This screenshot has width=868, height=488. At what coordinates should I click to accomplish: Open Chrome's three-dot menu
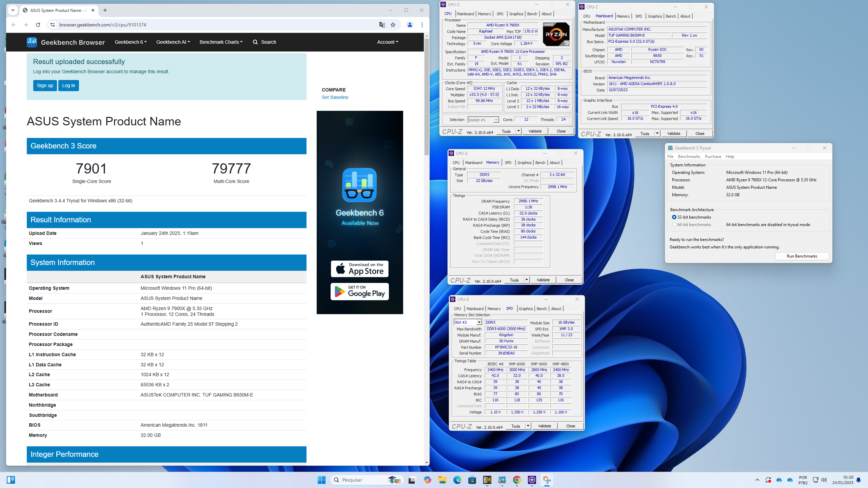tap(422, 25)
